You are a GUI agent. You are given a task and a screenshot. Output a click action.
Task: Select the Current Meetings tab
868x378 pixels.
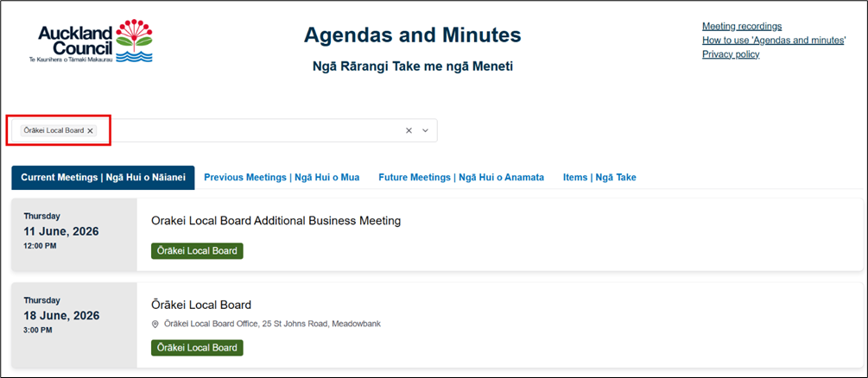(103, 178)
